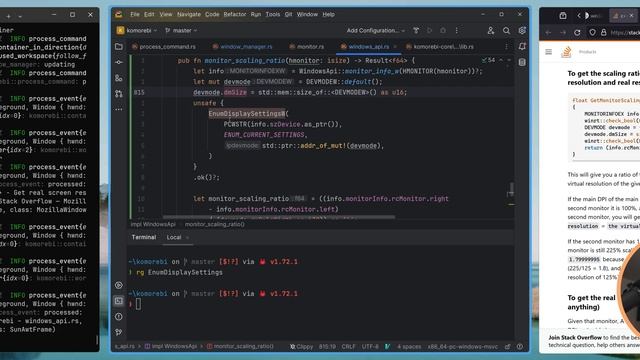Open the Notifications bell icon

(522, 47)
